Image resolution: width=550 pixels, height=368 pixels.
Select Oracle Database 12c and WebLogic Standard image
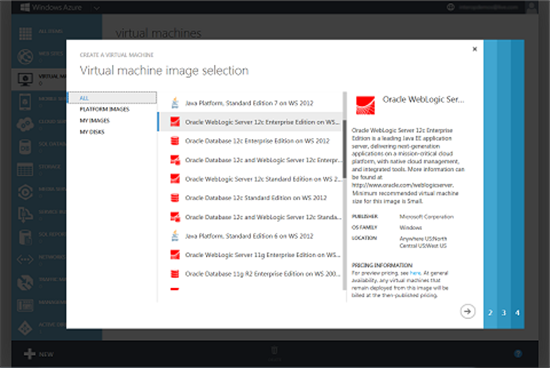coord(250,217)
